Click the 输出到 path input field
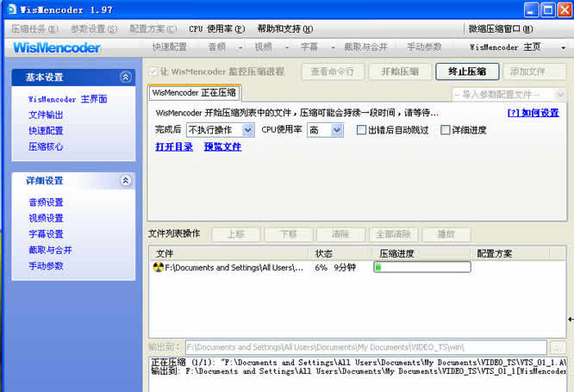 click(x=365, y=347)
